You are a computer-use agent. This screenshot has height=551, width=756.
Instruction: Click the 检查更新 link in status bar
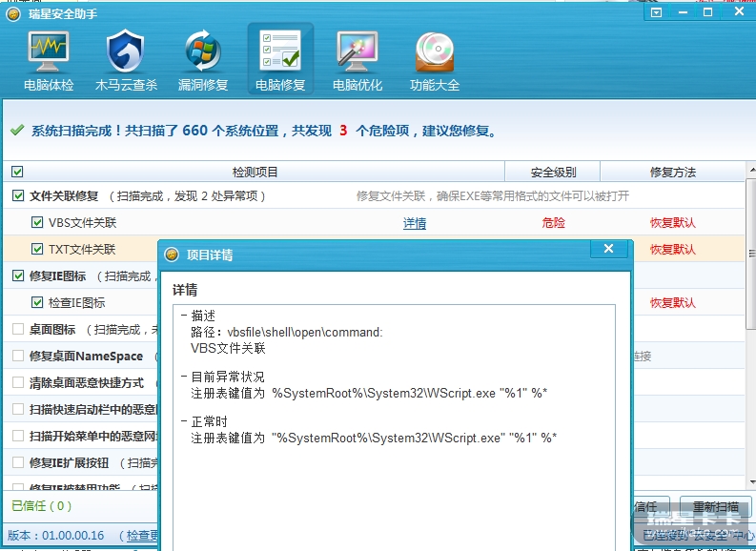coord(142,535)
